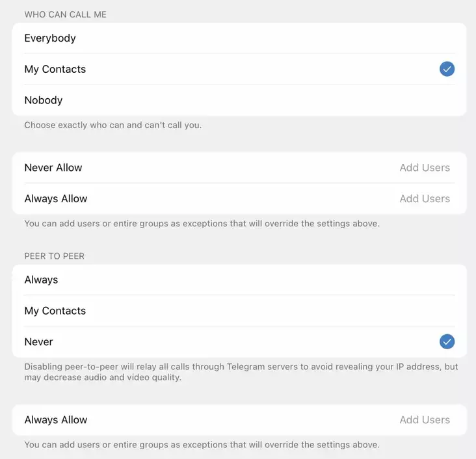Click the bottom exceptions note below peer-to-peer
The width and height of the screenshot is (476, 459).
click(202, 445)
